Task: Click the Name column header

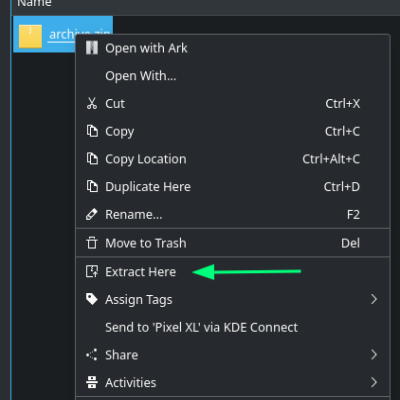Action: click(x=34, y=3)
